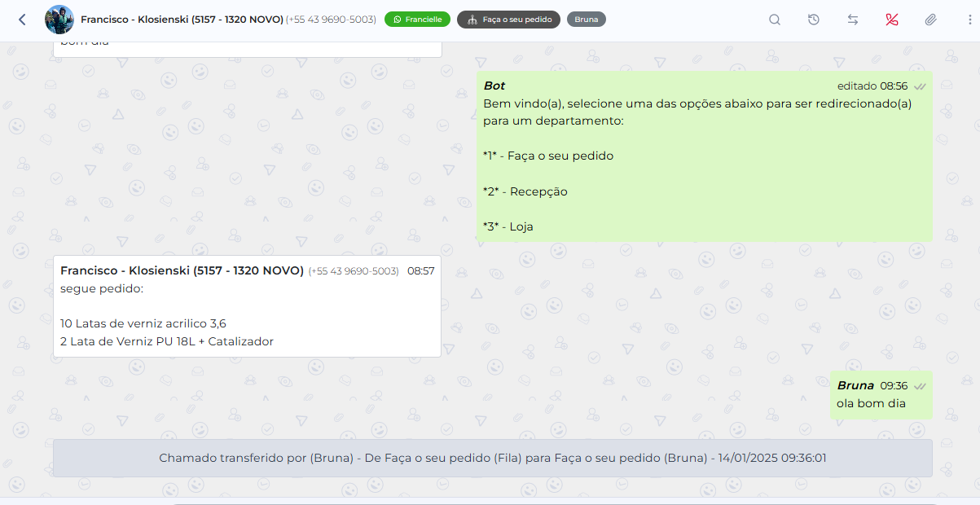Click the department icon in Faça o seu pedido tag
The width and height of the screenshot is (980, 505).
(472, 20)
